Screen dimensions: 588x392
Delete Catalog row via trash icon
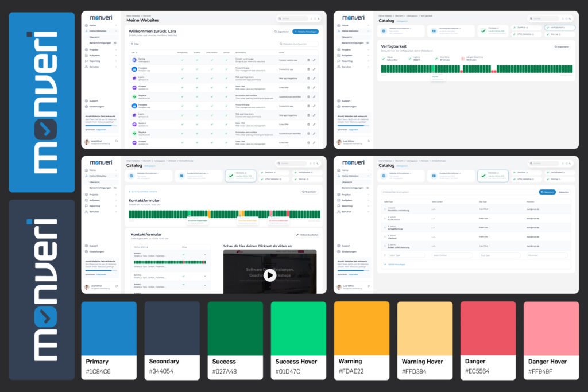308,60
